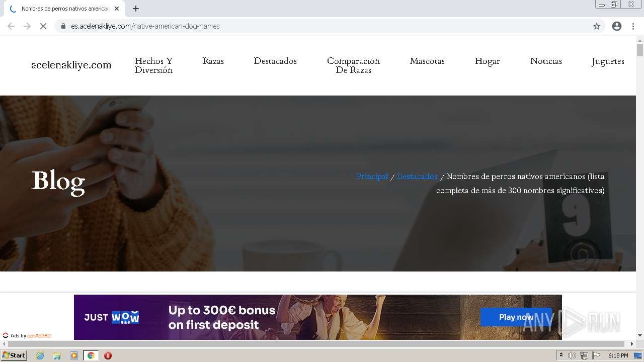Click the vertical scrollbar up arrow

640,40
